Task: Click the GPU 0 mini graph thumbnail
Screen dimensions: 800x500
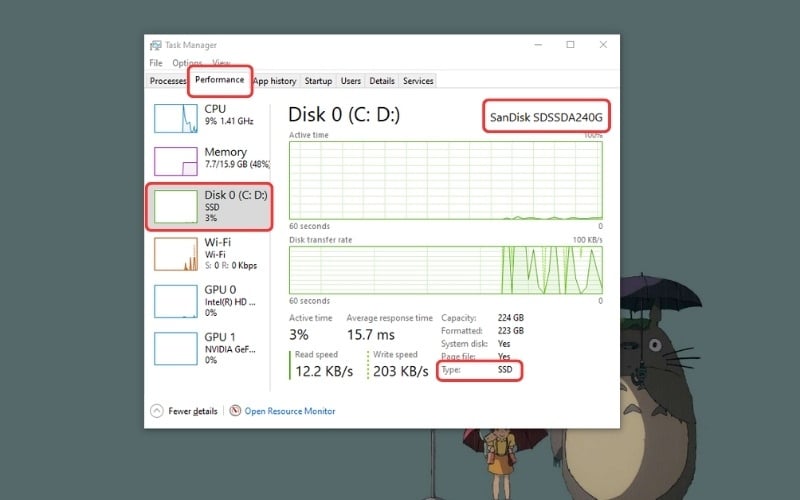Action: click(176, 302)
